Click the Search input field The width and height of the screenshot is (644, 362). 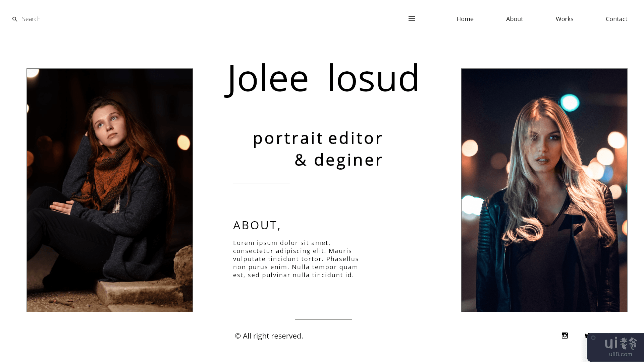click(31, 18)
